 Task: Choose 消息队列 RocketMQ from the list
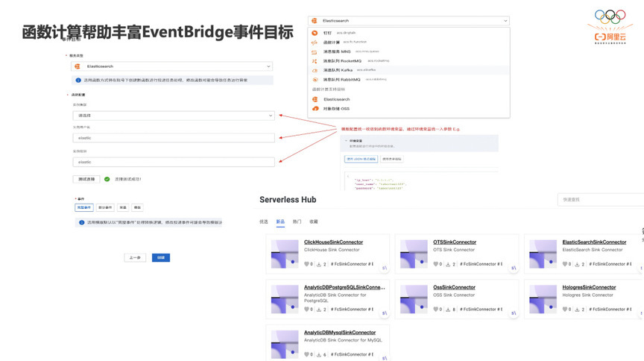pyautogui.click(x=409, y=61)
